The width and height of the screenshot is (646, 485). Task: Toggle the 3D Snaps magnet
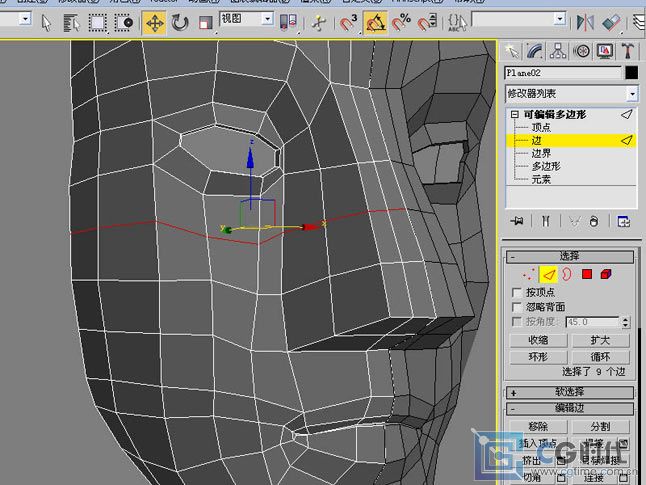[x=349, y=23]
